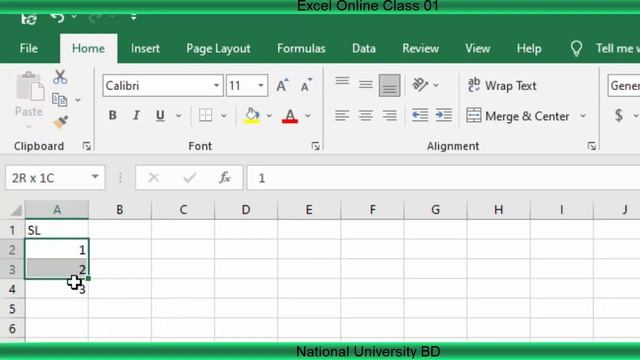Click Decrease Font Size icon
640x360 pixels.
point(306,85)
